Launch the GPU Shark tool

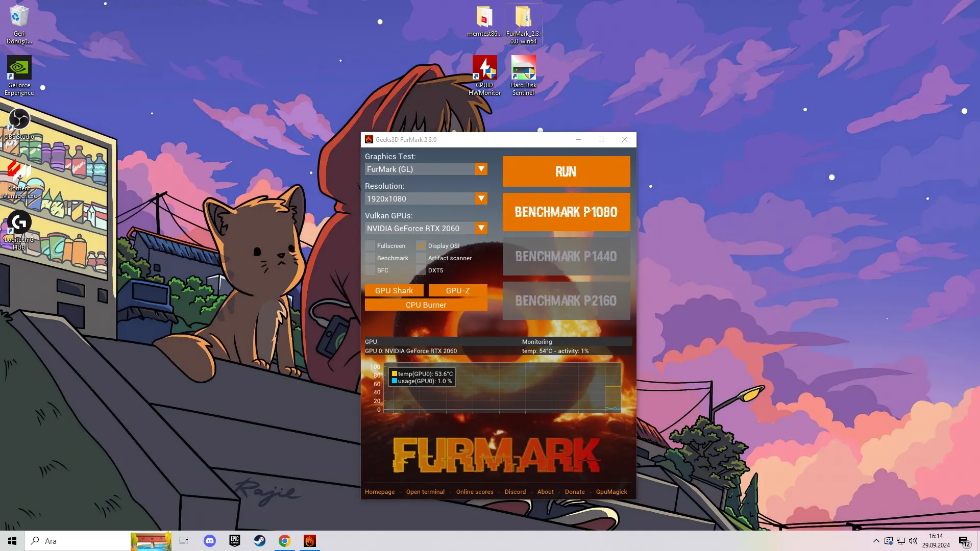[x=394, y=290]
